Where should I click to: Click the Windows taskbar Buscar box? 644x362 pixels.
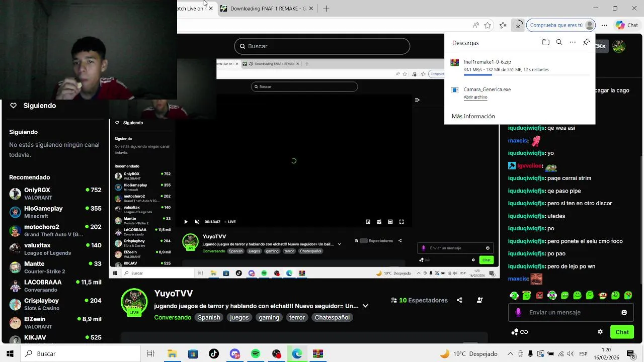[x=80, y=354]
